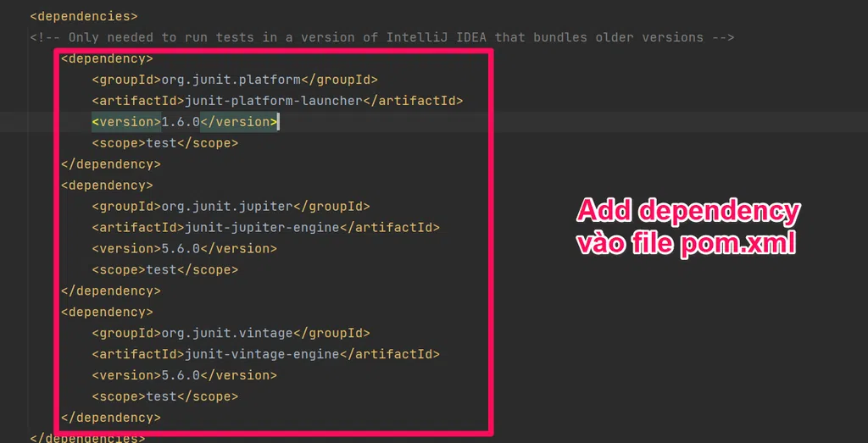Click the org.junit.platform groupId text

[x=231, y=80]
